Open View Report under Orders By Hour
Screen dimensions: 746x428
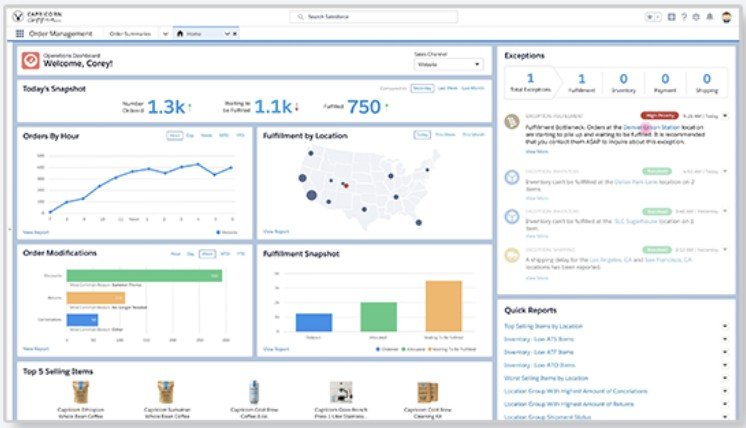coord(36,233)
